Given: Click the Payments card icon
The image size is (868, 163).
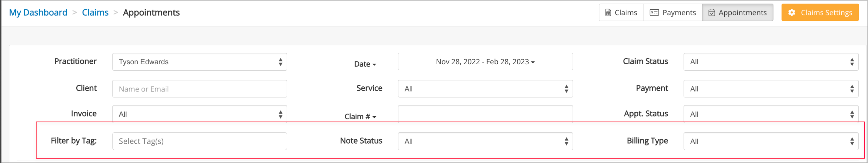Looking at the screenshot, I should [654, 12].
